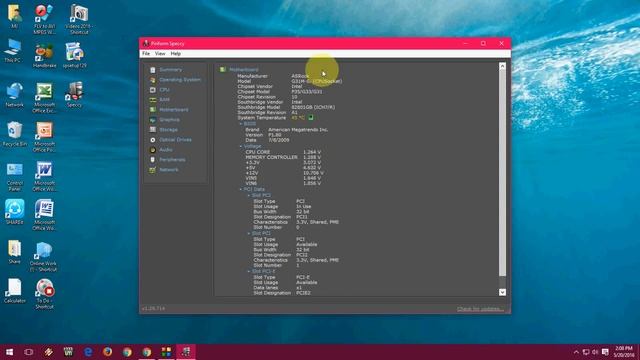Click the Speccy taskbar button
The image size is (640, 360).
[x=186, y=352]
